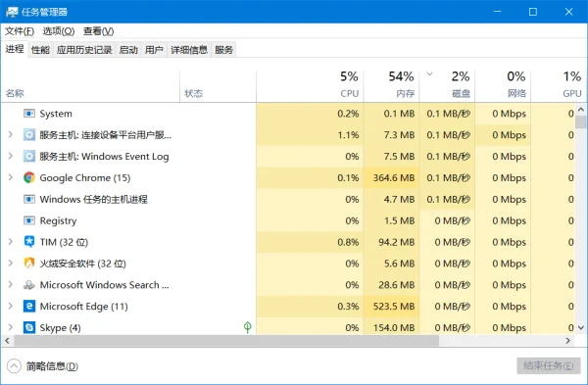Click the 火绒安全软件 shield icon
The height and width of the screenshot is (385, 588).
tap(29, 264)
